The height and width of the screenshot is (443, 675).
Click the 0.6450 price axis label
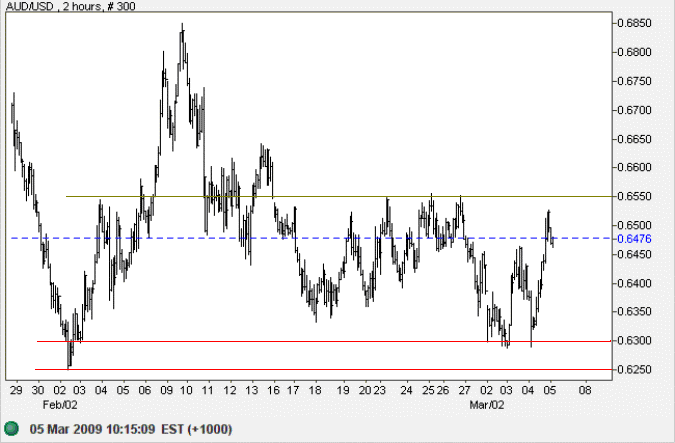pos(635,254)
